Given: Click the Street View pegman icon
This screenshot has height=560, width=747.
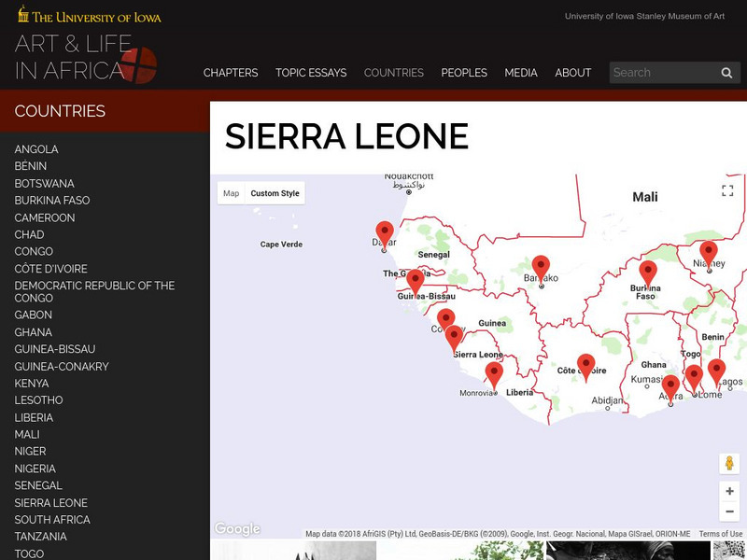Looking at the screenshot, I should [x=729, y=464].
